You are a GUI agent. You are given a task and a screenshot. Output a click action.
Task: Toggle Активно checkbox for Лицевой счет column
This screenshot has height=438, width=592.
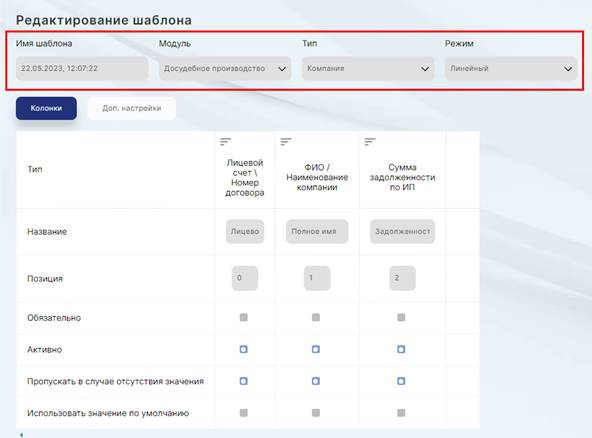(244, 349)
